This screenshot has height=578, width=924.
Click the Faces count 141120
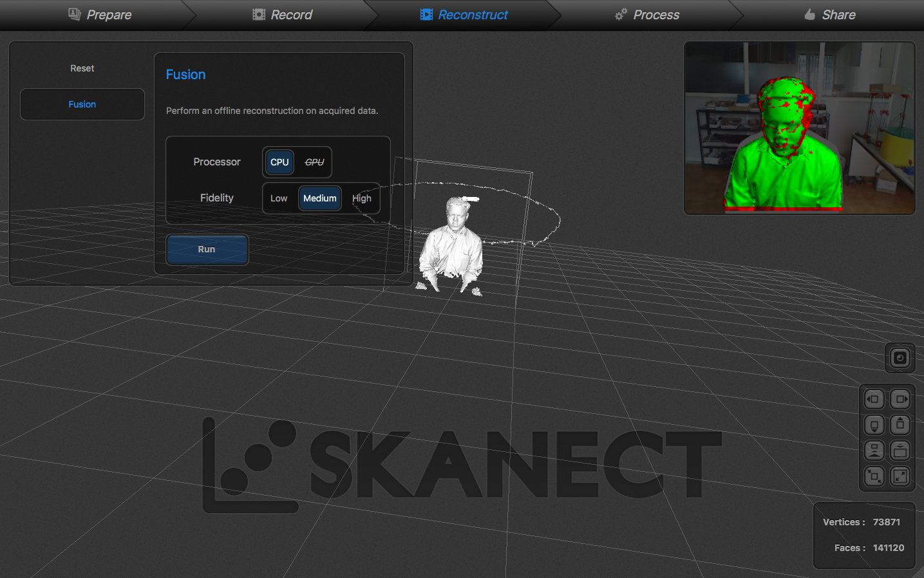(889, 548)
